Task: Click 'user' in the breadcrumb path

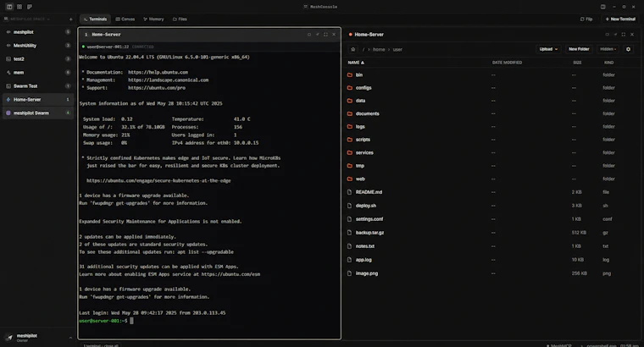Action: [397, 50]
